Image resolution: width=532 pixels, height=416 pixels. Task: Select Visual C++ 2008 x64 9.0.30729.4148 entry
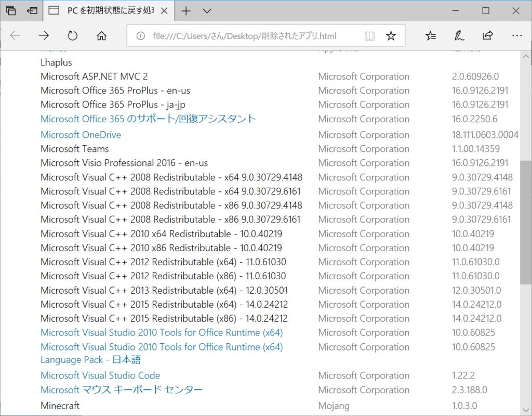tap(171, 177)
